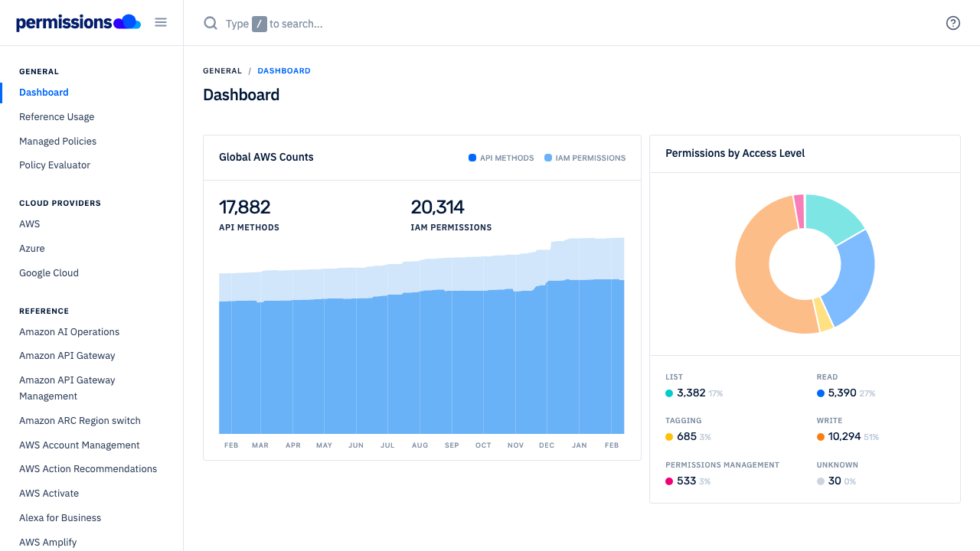
Task: Click the 20,314 IAM permissions count
Action: click(438, 207)
